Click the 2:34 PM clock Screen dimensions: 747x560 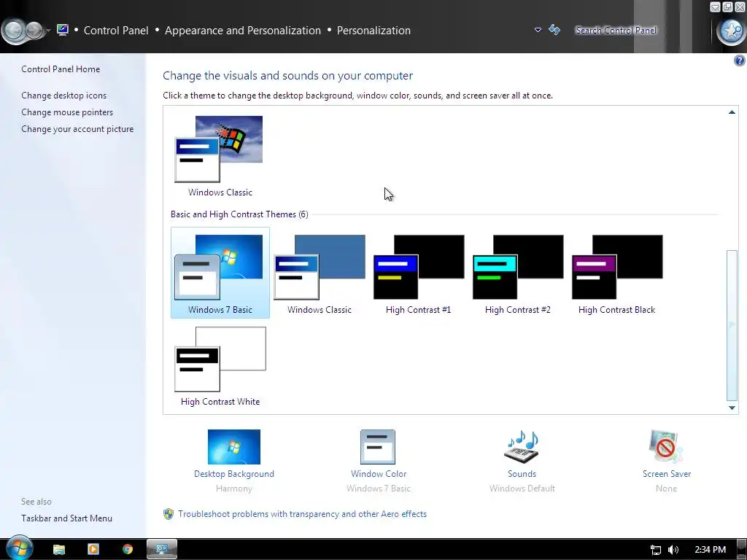[710, 550]
